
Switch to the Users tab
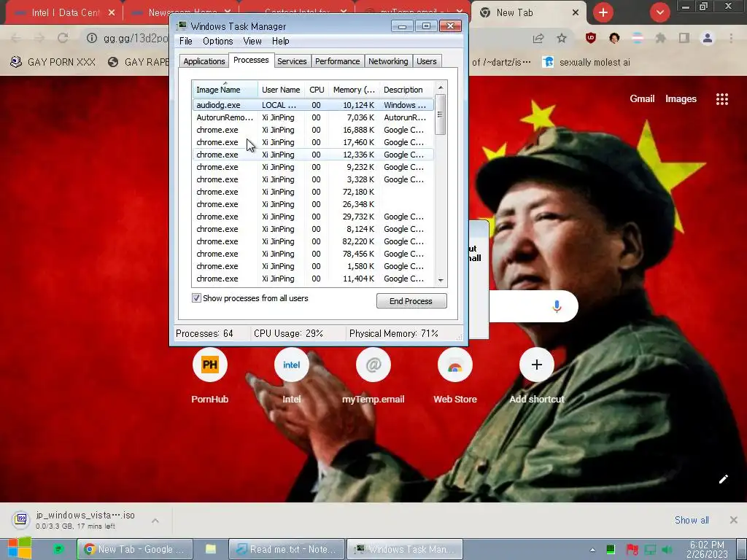(x=426, y=61)
